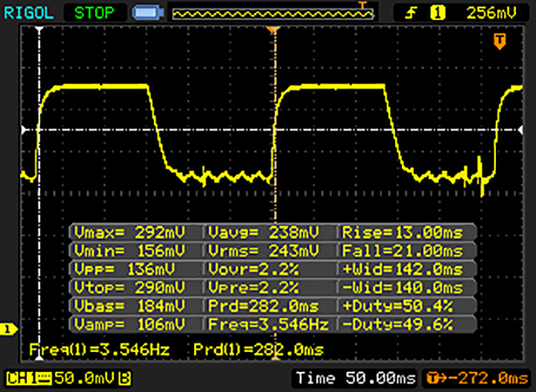Click the yellow channel 1 ground marker
This screenshot has height=392, width=536.
tap(8, 330)
